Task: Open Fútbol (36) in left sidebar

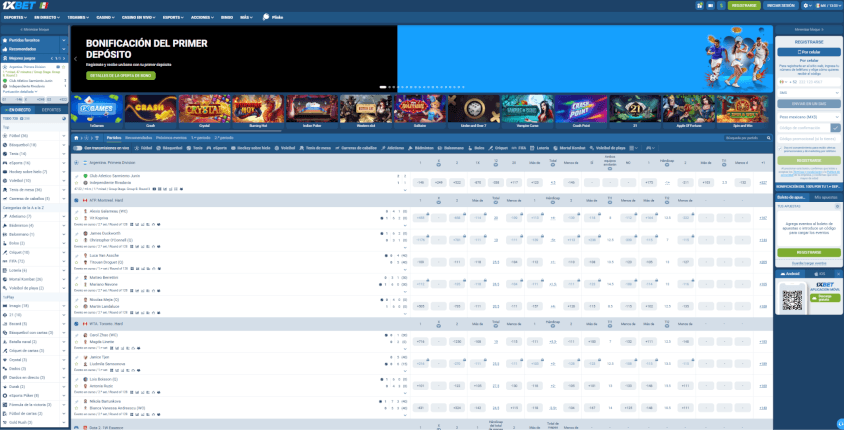Action: (x=34, y=136)
